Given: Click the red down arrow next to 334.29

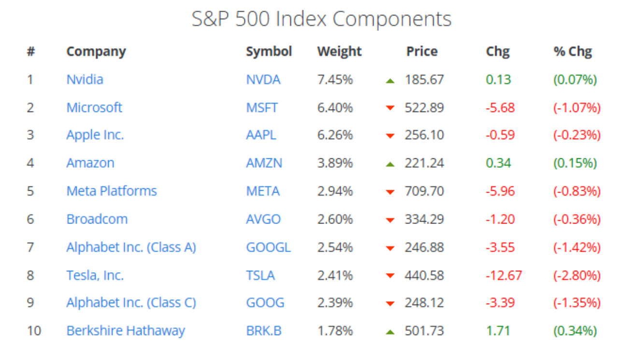Looking at the screenshot, I should [x=390, y=220].
